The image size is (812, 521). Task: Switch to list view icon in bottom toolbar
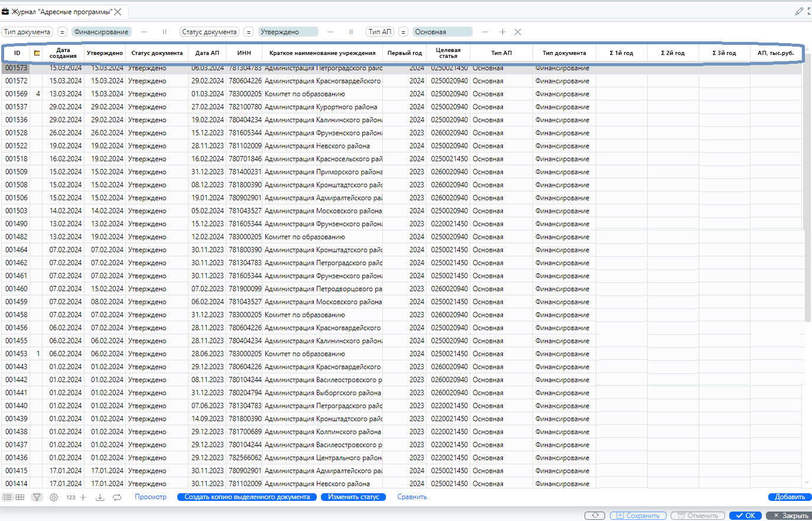pos(8,497)
